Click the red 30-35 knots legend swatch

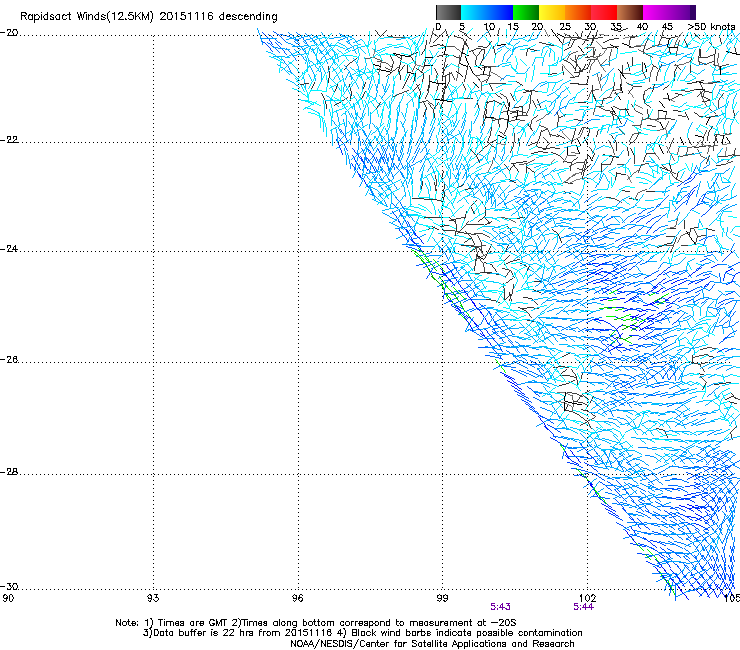coord(604,12)
